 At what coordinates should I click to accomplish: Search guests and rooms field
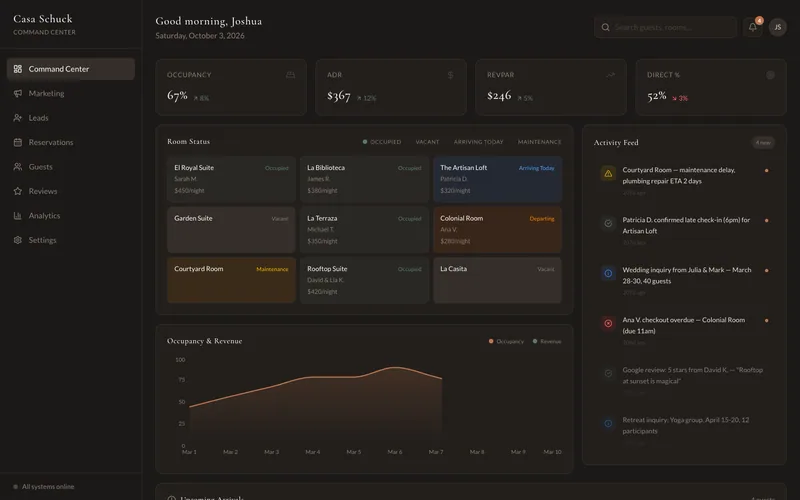point(665,28)
